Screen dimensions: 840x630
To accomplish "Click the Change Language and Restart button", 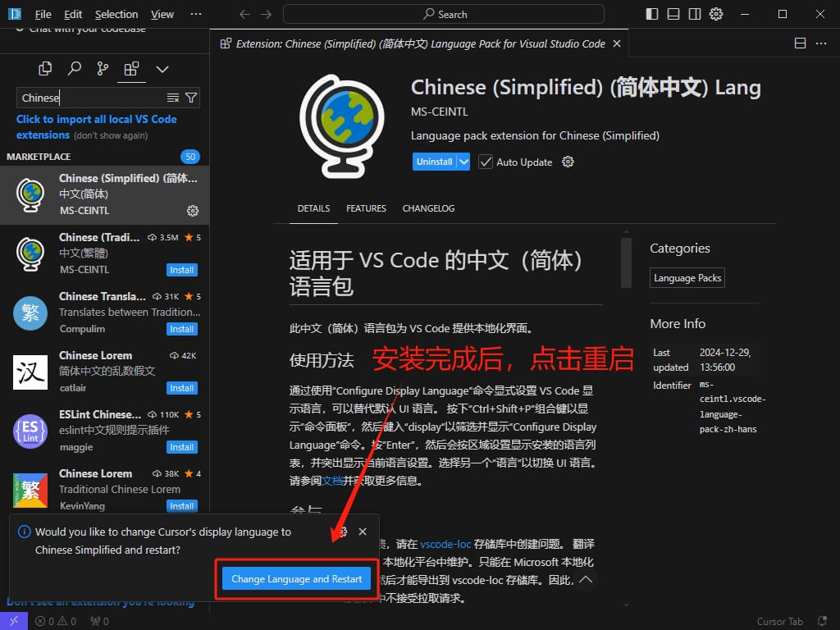I will 296,578.
